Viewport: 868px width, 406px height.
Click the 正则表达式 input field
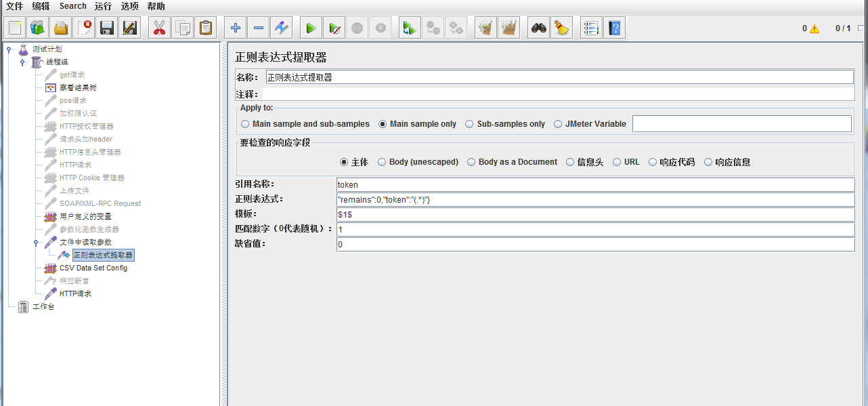(595, 199)
